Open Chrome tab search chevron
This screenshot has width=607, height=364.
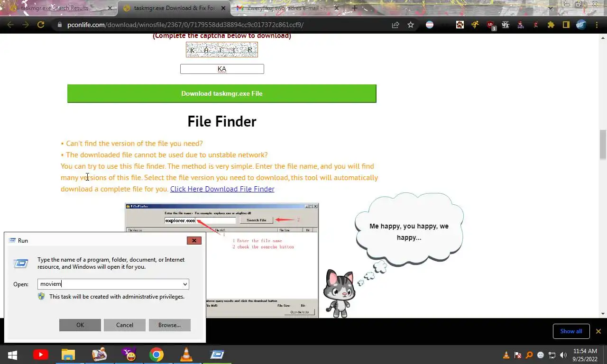551,8
